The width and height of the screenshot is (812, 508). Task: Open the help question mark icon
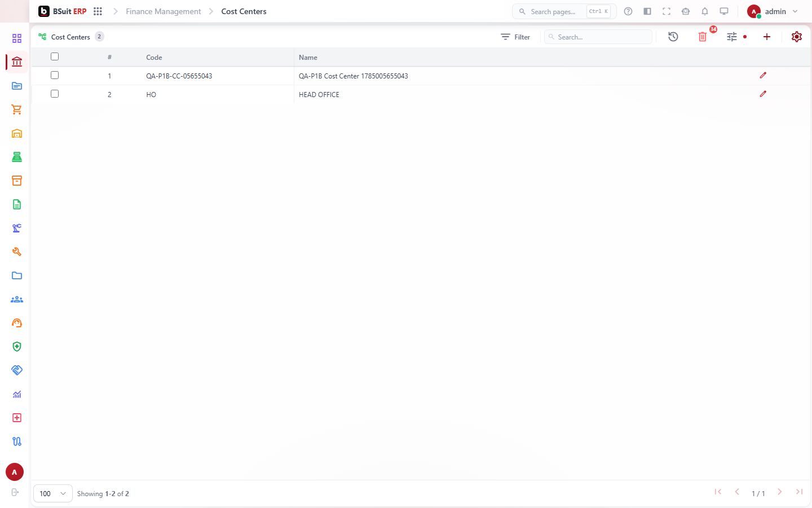[x=628, y=11]
